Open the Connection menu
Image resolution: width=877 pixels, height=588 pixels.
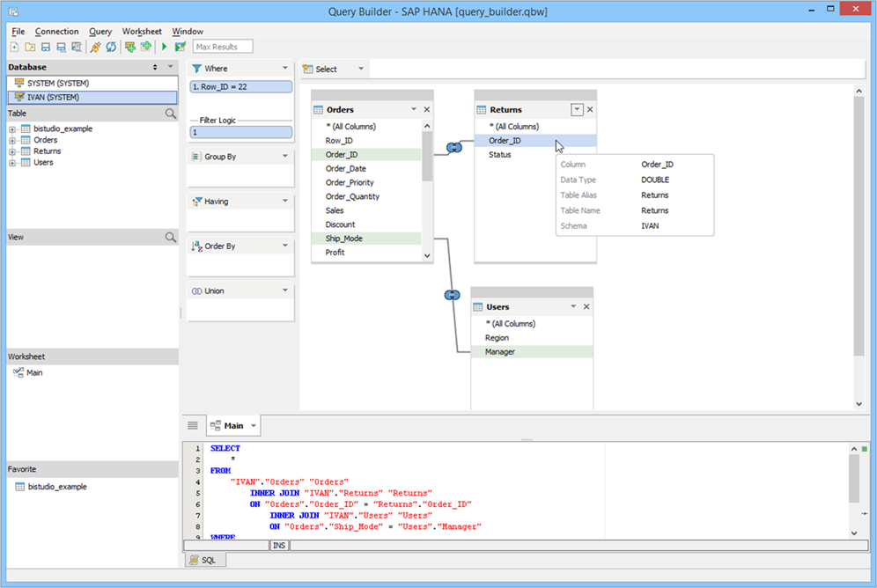(56, 32)
